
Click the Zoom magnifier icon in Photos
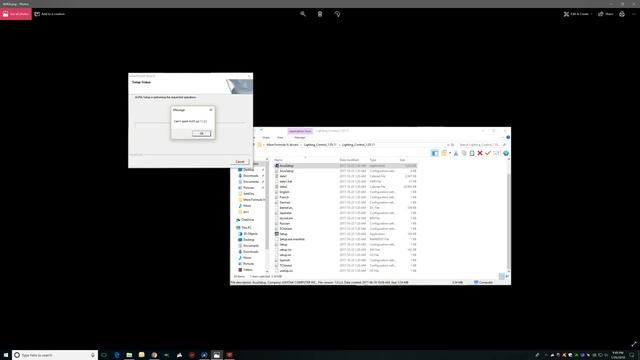coord(303,14)
